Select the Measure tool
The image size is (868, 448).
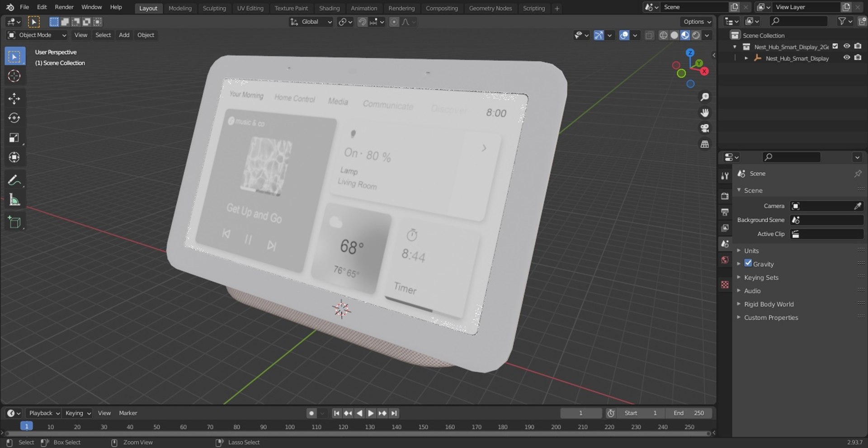click(x=14, y=200)
